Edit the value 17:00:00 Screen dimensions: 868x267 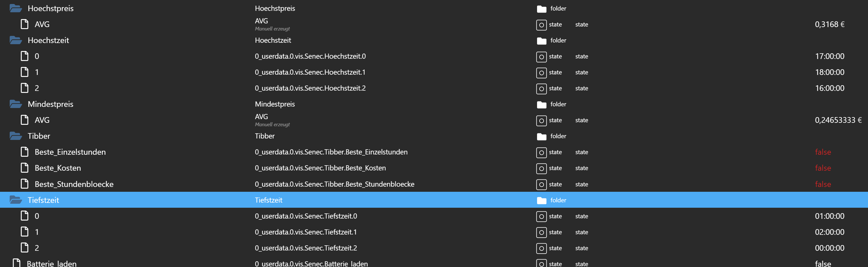(830, 56)
